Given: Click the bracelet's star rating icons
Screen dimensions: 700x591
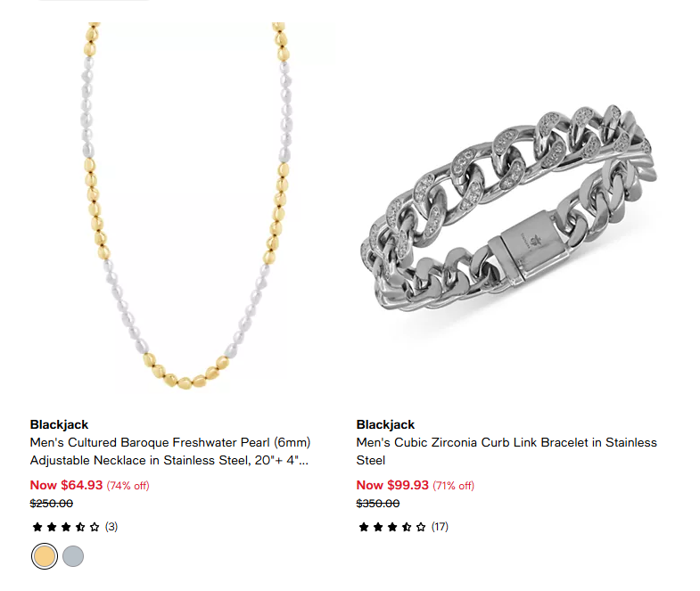Looking at the screenshot, I should [392, 527].
